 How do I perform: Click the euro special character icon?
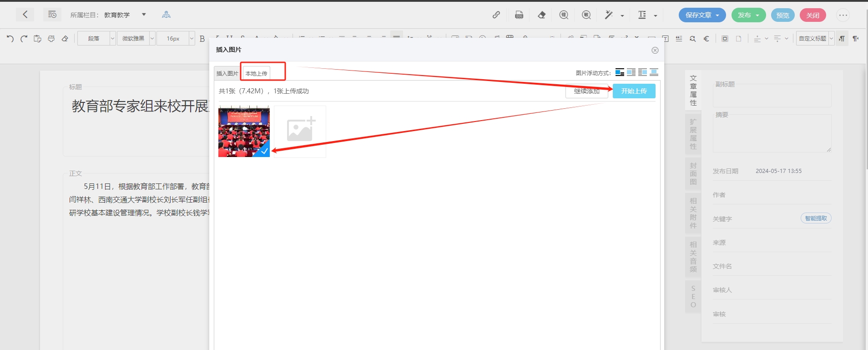coord(706,39)
